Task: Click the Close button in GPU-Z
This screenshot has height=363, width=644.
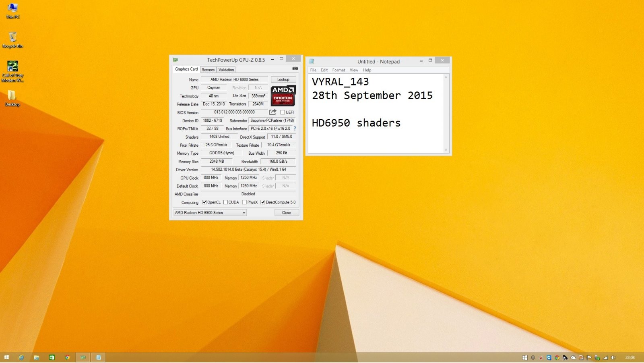Action: click(287, 212)
